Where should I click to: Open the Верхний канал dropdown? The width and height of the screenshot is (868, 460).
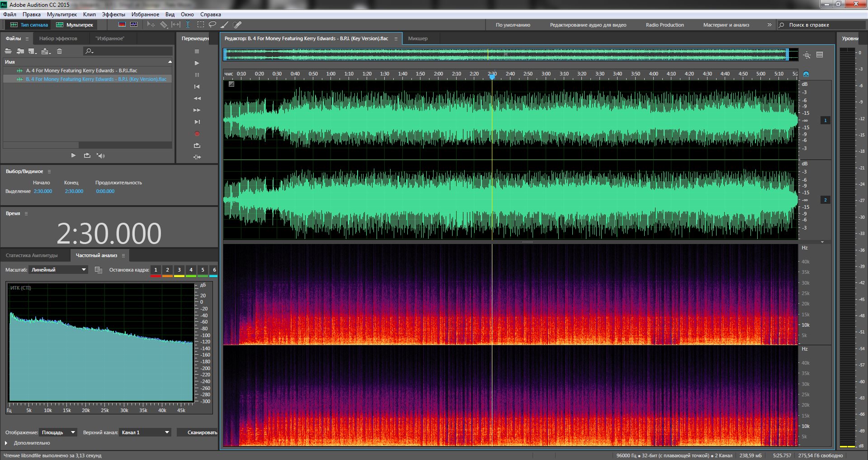pyautogui.click(x=145, y=432)
